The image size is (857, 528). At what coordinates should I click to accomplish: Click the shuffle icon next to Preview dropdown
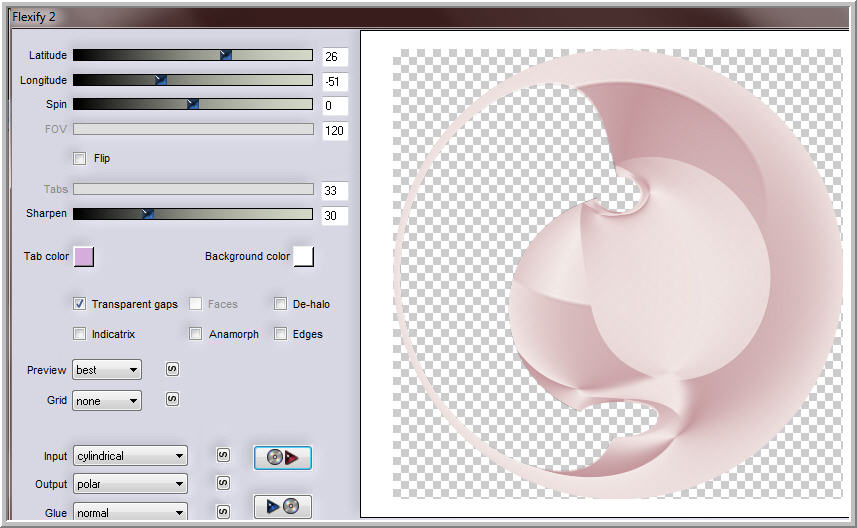point(172,369)
